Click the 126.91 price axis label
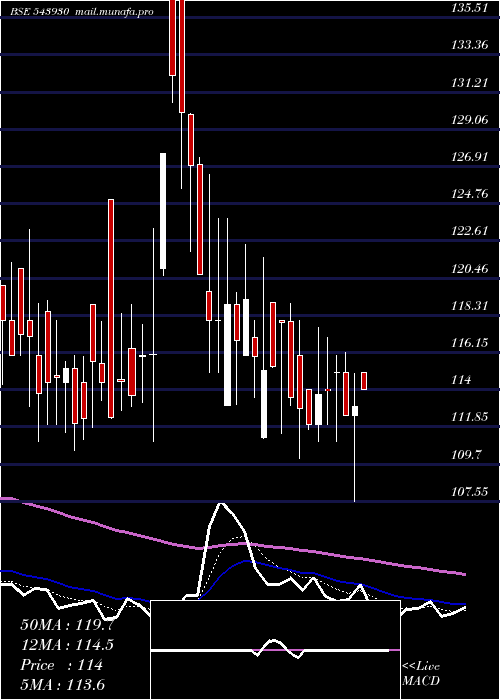Screen dimensions: 500x700 point(469,157)
